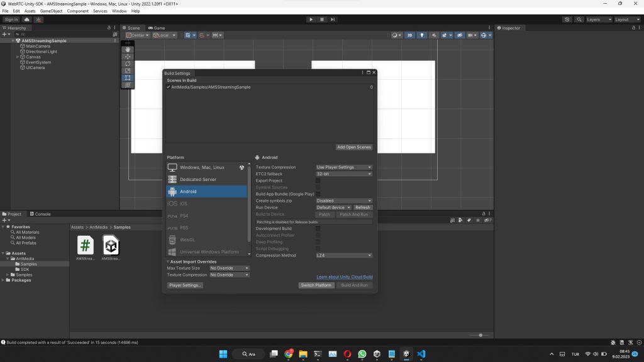Click the Step button
The image size is (644, 362).
click(x=333, y=19)
